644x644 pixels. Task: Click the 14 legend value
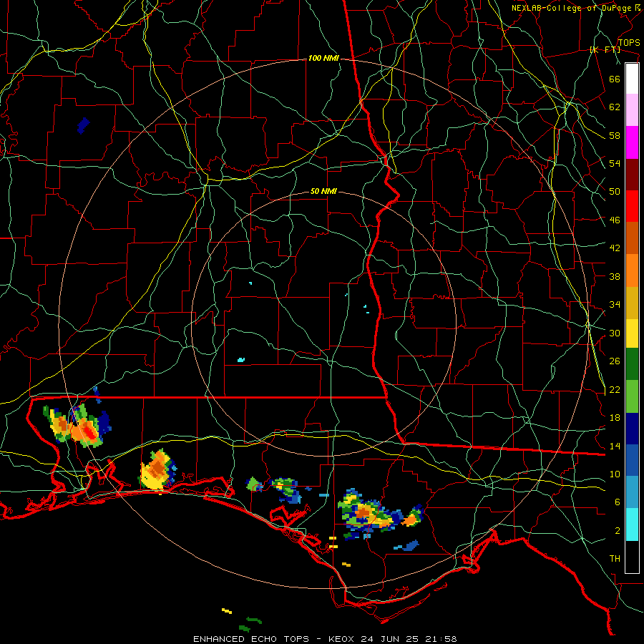click(615, 446)
